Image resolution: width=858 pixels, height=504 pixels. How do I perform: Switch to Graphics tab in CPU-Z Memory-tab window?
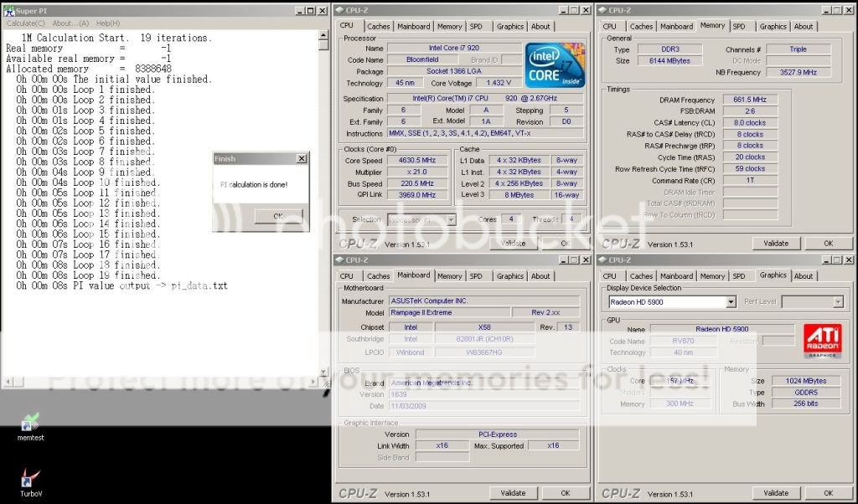click(773, 26)
